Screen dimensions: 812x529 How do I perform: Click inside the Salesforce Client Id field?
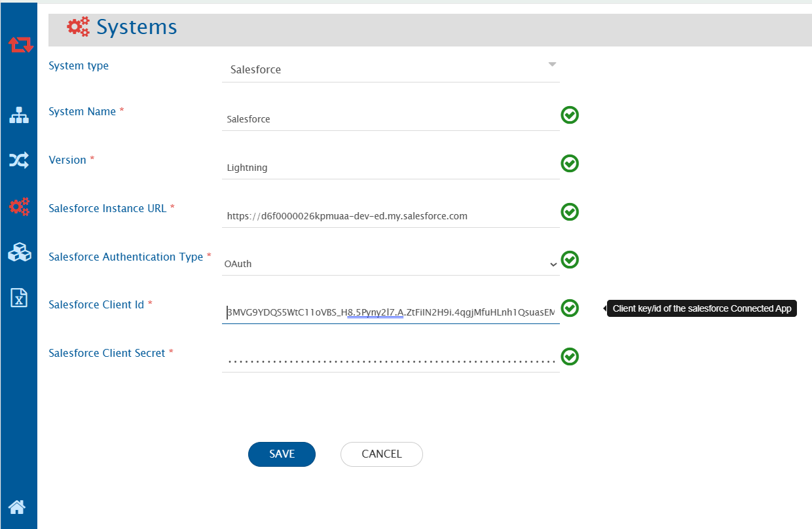pos(390,312)
